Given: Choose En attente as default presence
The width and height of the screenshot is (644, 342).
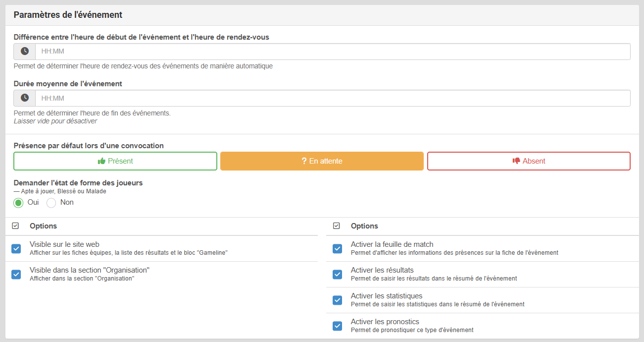Looking at the screenshot, I should (322, 161).
